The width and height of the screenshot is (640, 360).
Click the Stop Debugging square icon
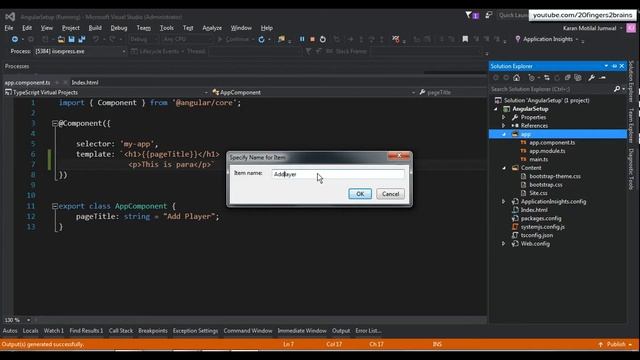(x=312, y=39)
